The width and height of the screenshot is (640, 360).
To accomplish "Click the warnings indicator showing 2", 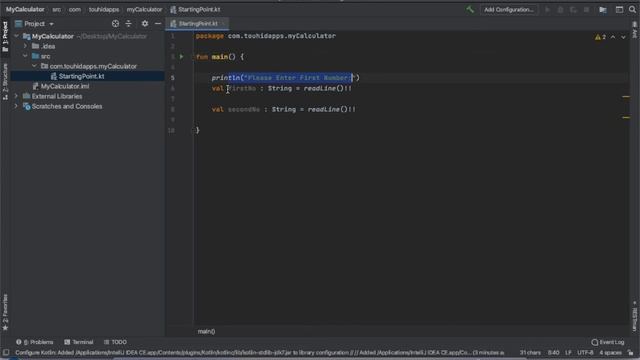I will pos(600,37).
